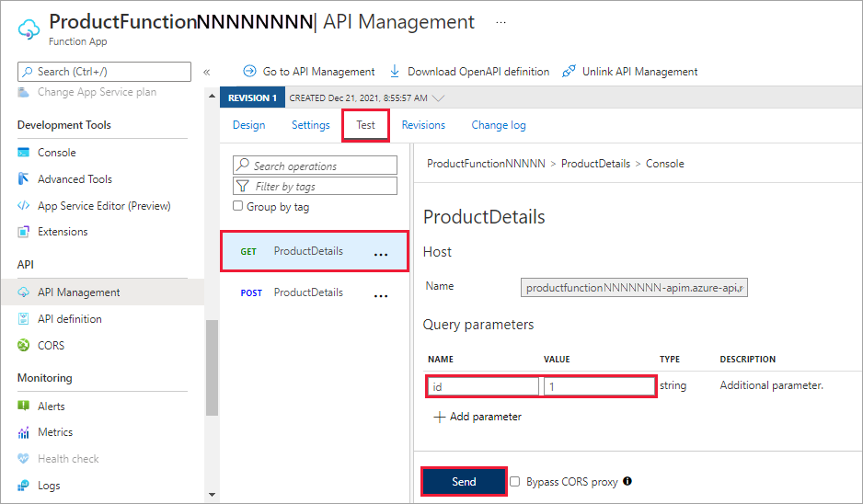Click the Health check heart icon

(23, 458)
